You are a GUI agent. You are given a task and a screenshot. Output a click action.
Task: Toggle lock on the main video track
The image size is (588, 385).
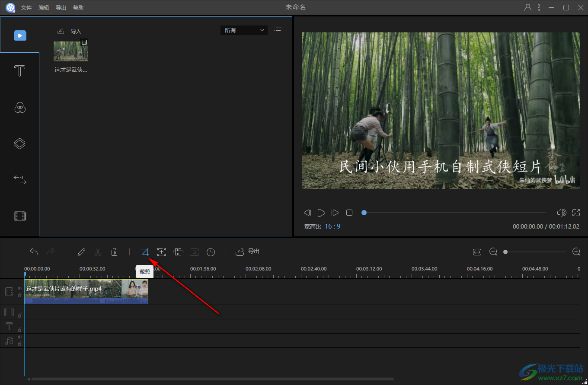pos(19,295)
